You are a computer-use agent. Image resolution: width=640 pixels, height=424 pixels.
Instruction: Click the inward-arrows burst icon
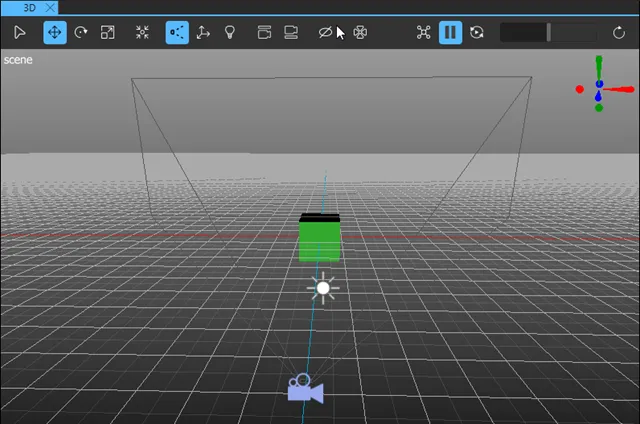[x=142, y=32]
